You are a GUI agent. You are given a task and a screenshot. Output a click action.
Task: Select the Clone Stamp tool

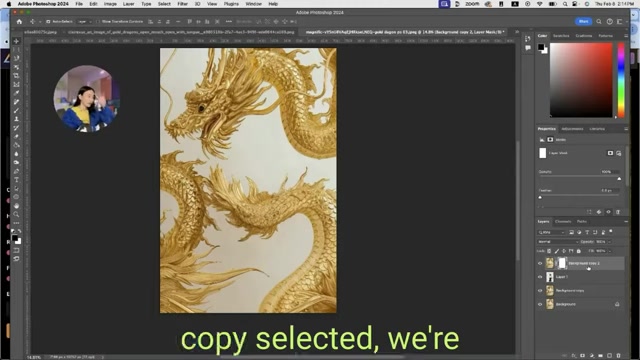pyautogui.click(x=16, y=119)
